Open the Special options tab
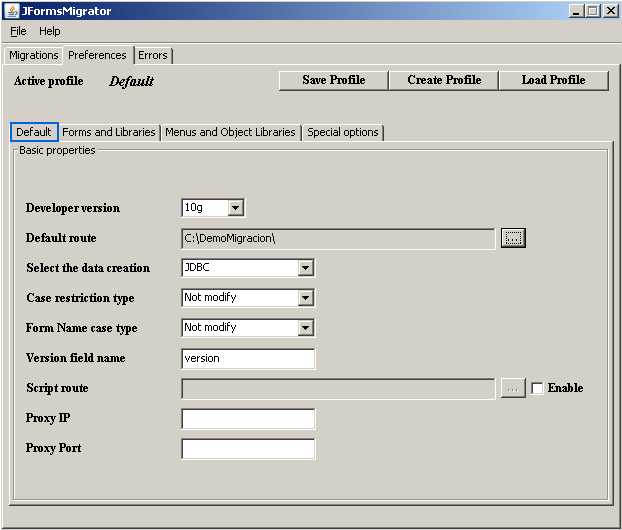622x530 pixels. click(x=343, y=132)
